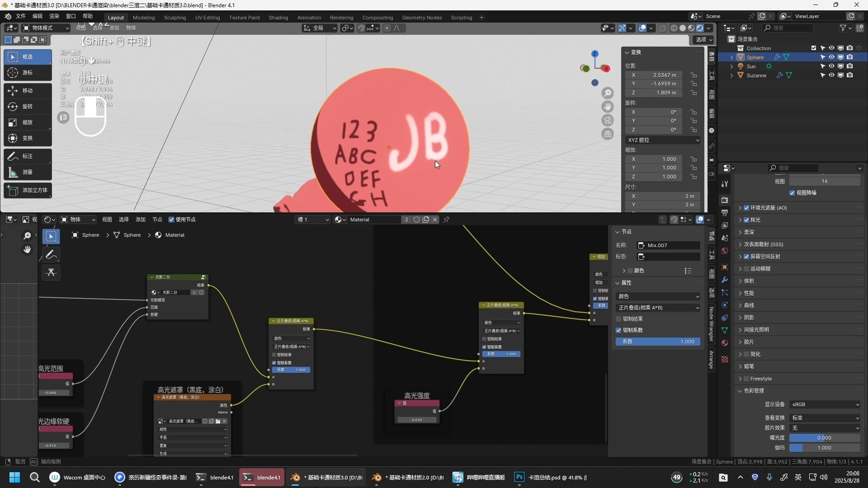Hide the Sun object in the viewport
868x488 pixels.
(x=831, y=66)
